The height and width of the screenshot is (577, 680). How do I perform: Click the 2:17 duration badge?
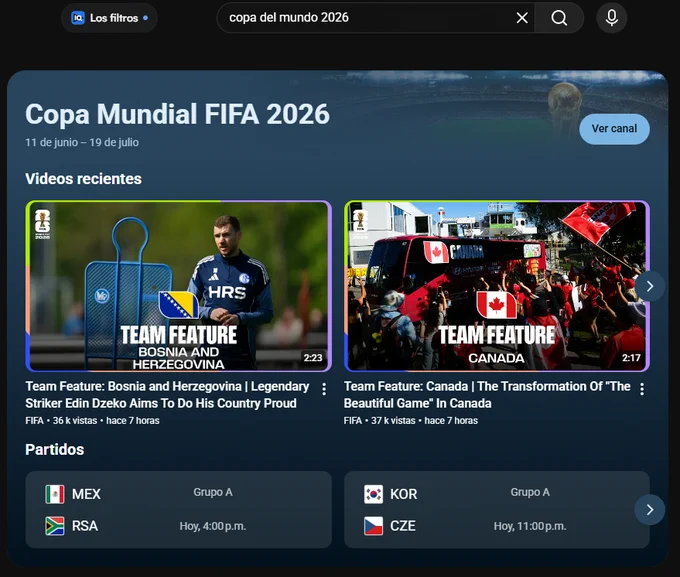click(631, 357)
